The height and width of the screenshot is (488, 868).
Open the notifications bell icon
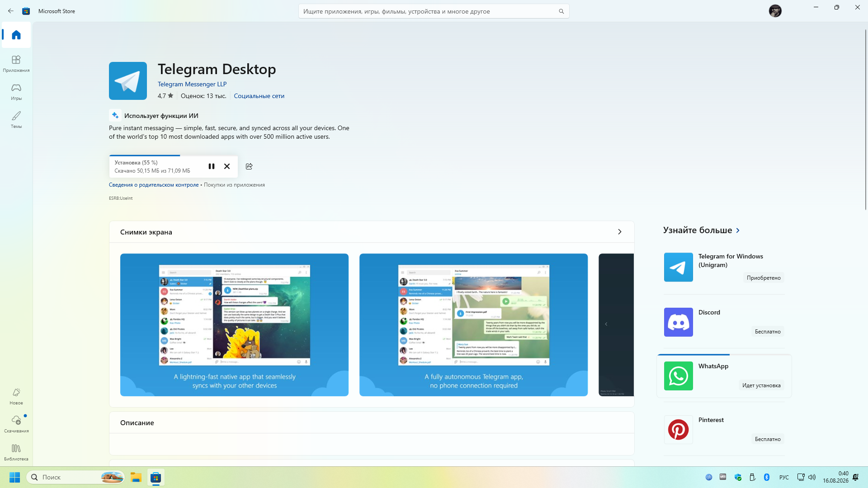point(856,477)
